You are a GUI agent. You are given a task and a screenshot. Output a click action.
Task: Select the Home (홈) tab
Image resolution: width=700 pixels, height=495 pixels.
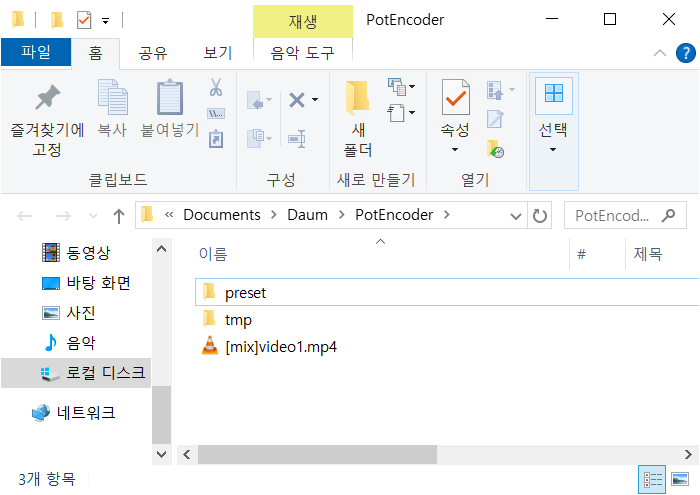pos(95,54)
